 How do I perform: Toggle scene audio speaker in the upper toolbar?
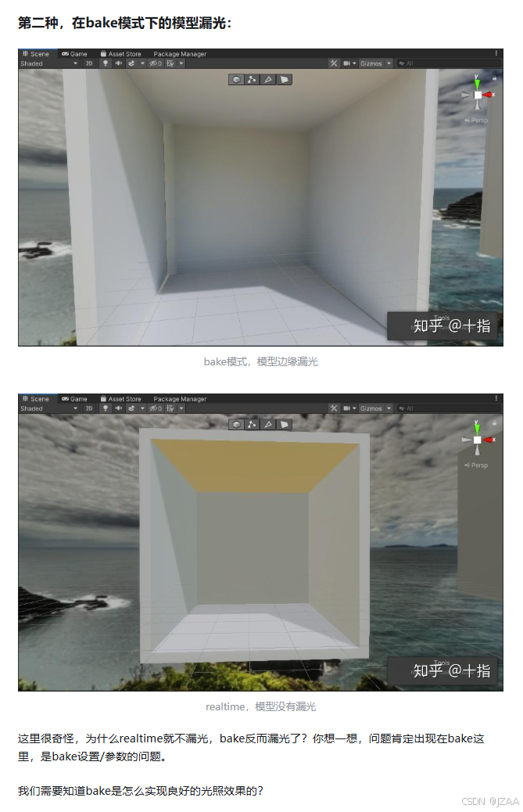tap(119, 63)
